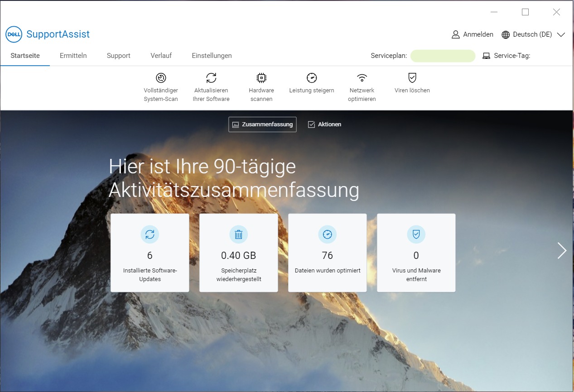Screen dimensions: 574x392
Task: Open the Support section
Action: click(x=118, y=55)
